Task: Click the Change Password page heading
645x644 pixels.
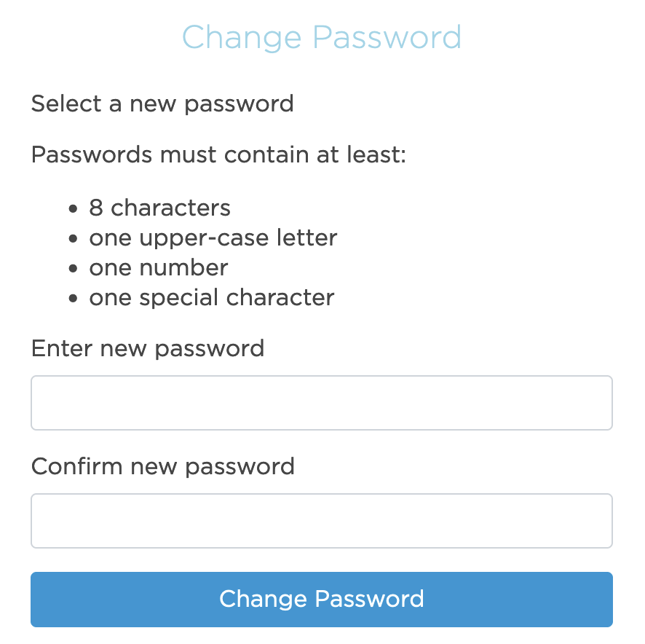Action: coord(322,37)
